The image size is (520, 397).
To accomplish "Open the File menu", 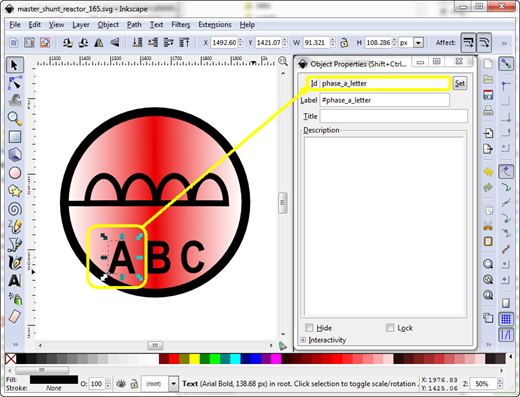I will click(x=15, y=25).
